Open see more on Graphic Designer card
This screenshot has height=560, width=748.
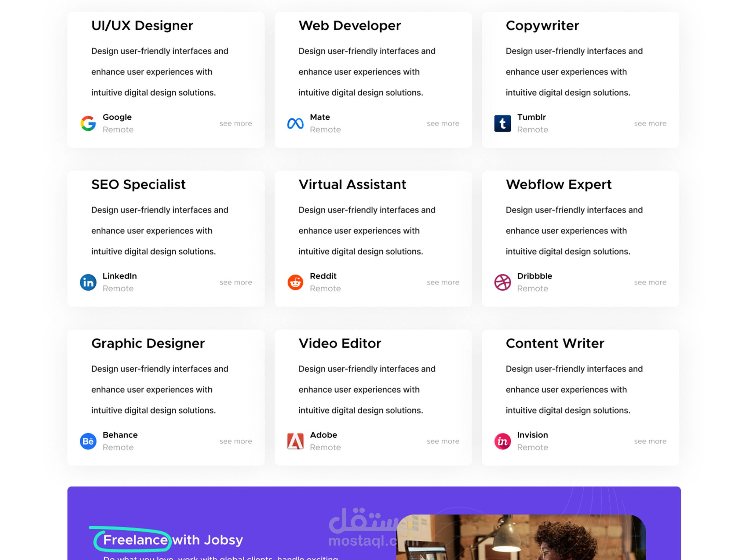pos(236,441)
